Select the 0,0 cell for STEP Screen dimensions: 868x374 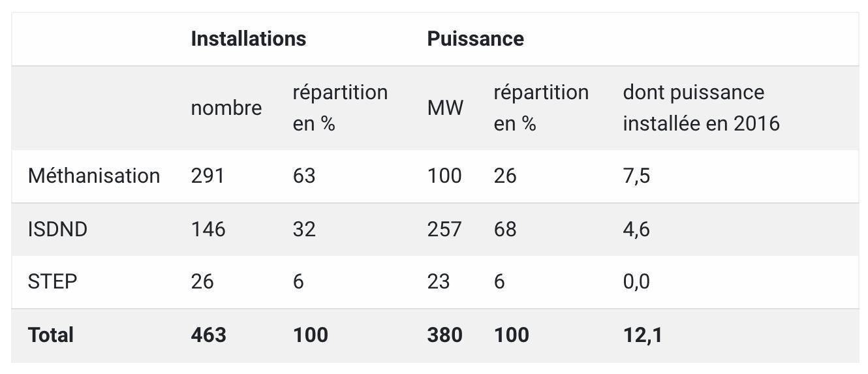click(x=636, y=281)
